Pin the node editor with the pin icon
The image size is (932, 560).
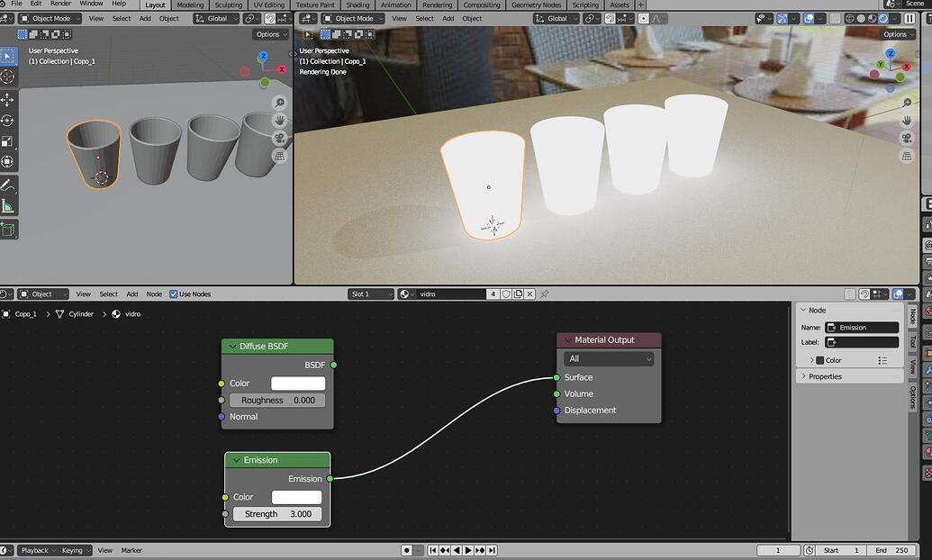pyautogui.click(x=544, y=294)
